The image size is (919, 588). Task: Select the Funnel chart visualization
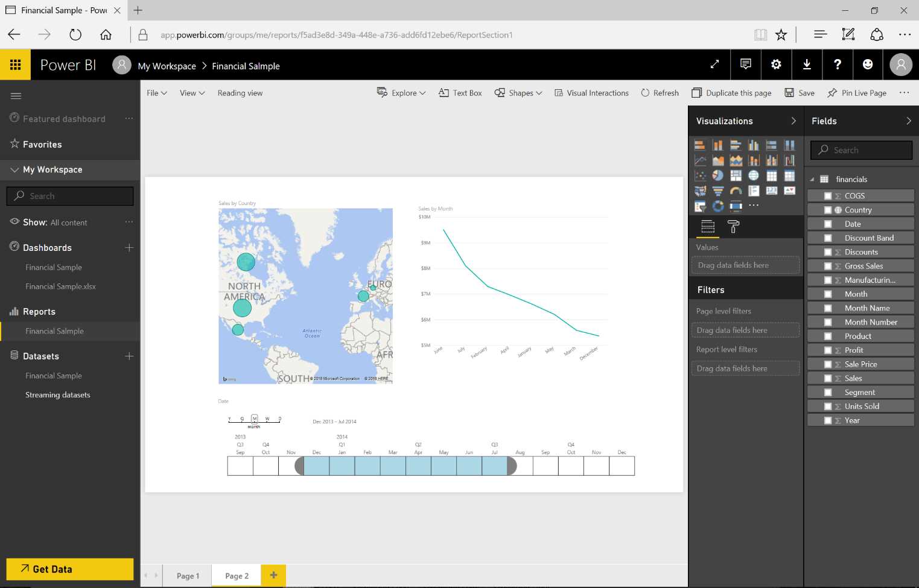717,191
